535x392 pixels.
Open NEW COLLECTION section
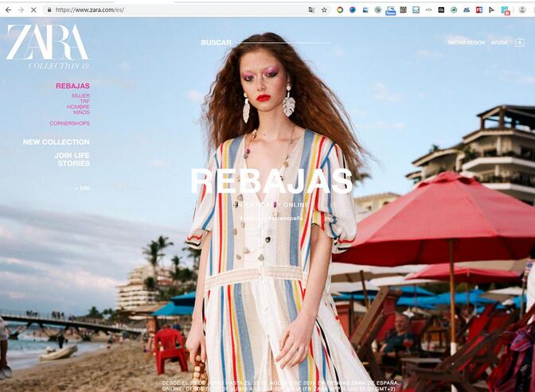pos(57,142)
